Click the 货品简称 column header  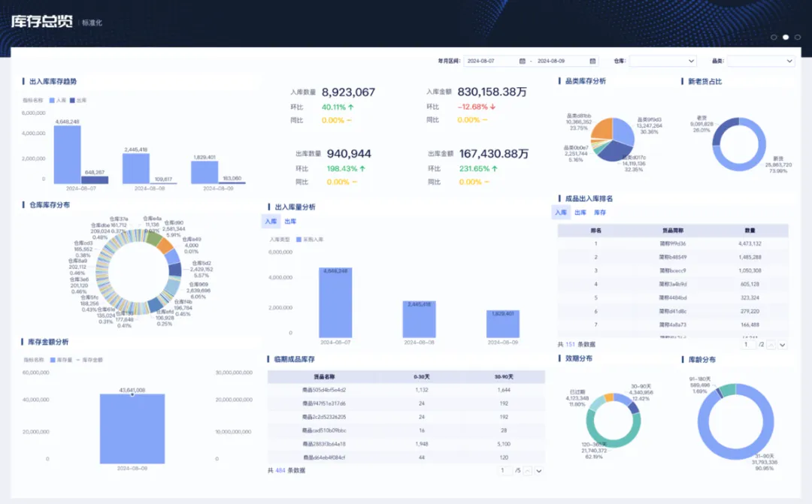tap(672, 231)
